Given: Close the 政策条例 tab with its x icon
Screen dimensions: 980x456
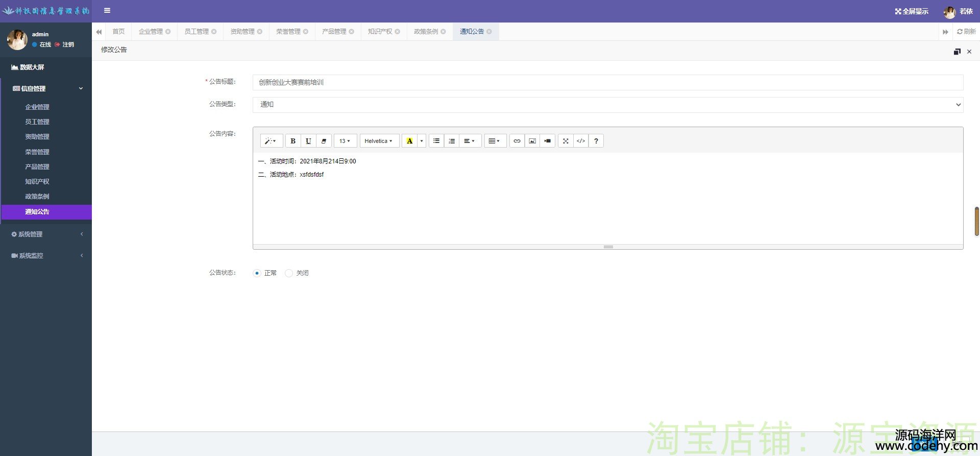Looking at the screenshot, I should click(444, 32).
